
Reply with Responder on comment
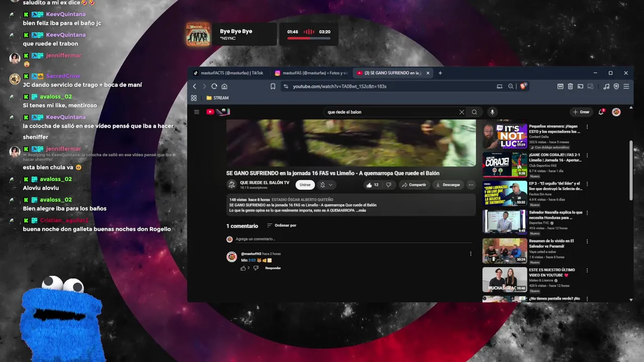(x=273, y=268)
